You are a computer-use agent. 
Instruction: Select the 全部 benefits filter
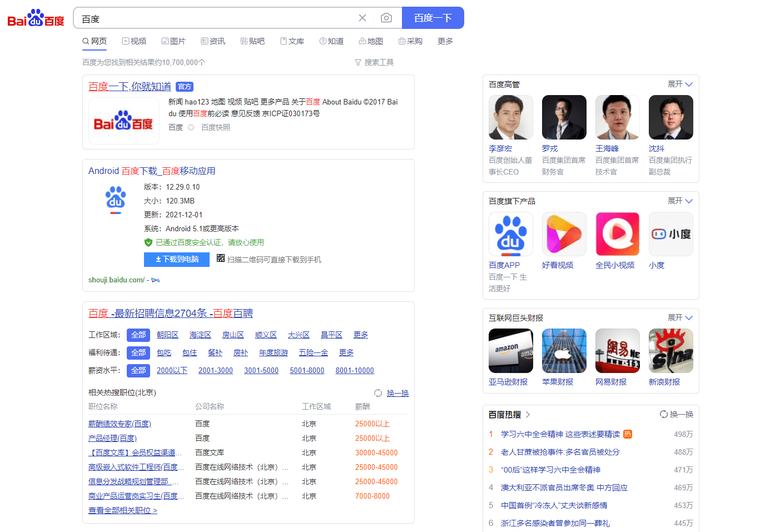pos(138,352)
